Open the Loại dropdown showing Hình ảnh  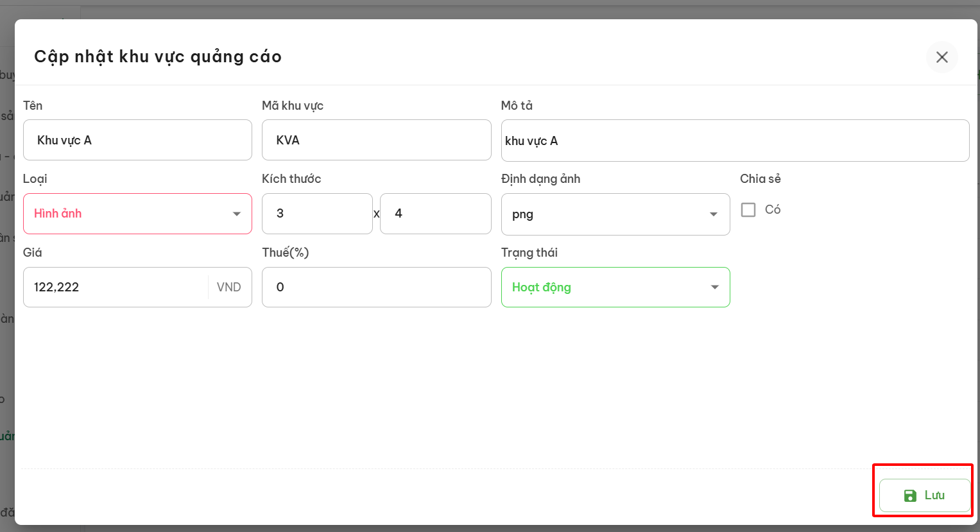click(x=137, y=214)
